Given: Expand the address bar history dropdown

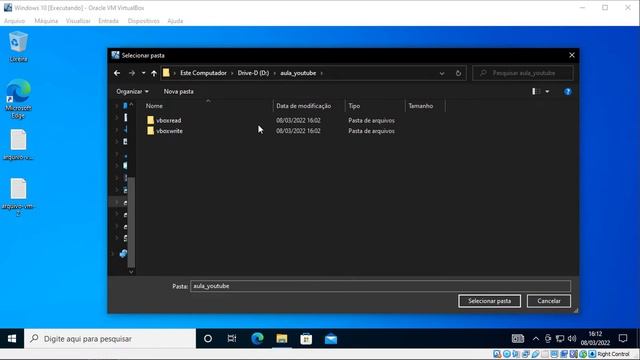Looking at the screenshot, I should 442,73.
